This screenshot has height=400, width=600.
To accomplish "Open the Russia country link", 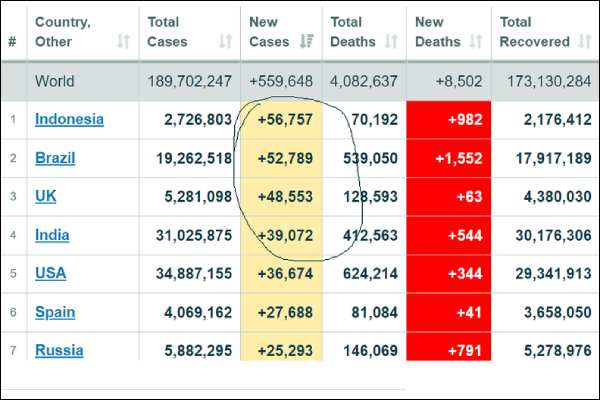I will (59, 350).
